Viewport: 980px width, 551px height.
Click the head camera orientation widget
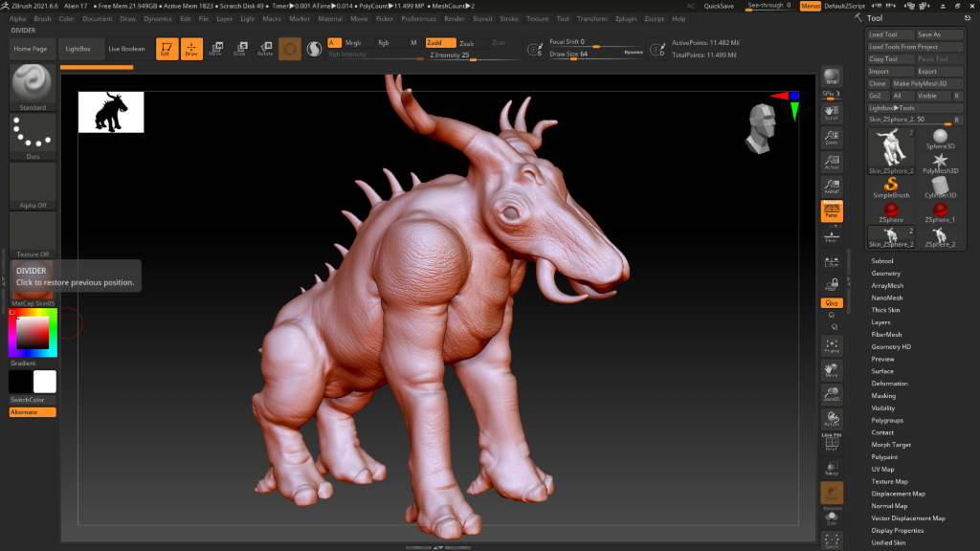pos(761,129)
